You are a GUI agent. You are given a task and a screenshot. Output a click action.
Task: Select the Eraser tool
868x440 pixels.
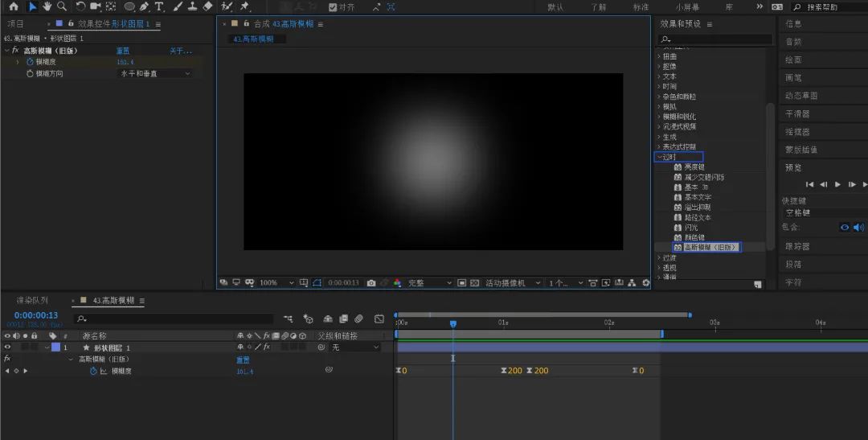pyautogui.click(x=207, y=6)
